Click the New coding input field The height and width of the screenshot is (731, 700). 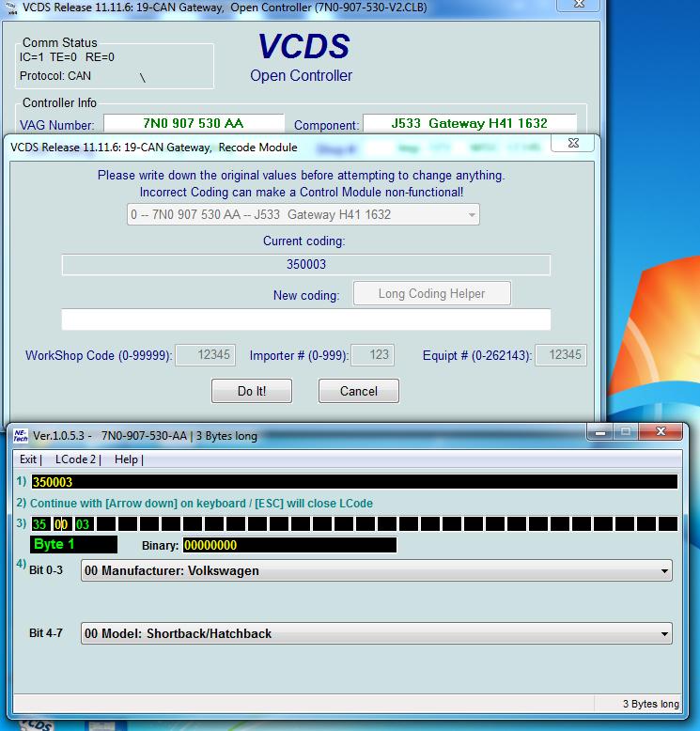(306, 319)
